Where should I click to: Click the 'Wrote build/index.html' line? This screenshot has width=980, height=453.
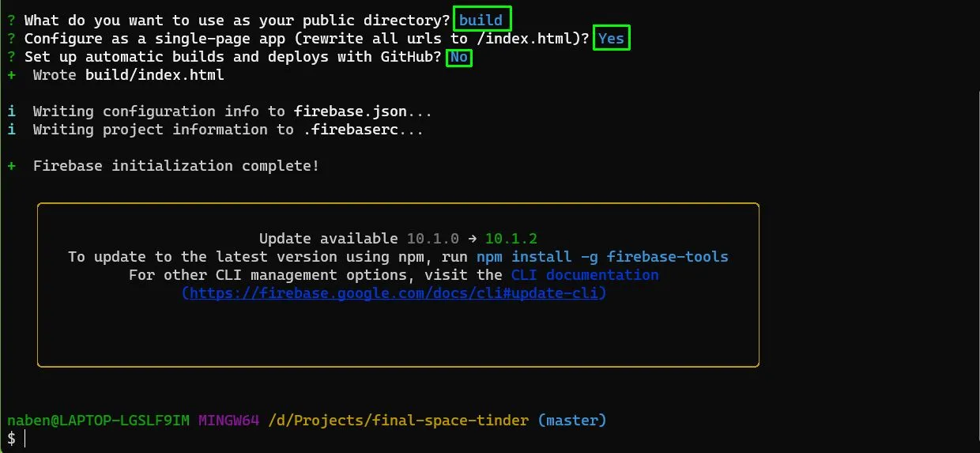pyautogui.click(x=128, y=75)
